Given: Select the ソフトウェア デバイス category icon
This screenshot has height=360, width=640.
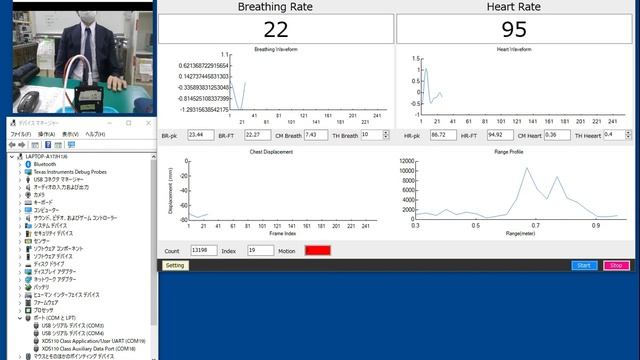Looking at the screenshot, I should click(x=28, y=256).
